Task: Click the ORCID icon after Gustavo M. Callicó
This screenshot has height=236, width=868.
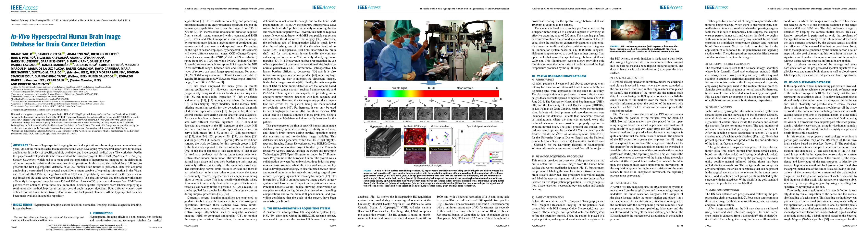Action: (x=63, y=71)
